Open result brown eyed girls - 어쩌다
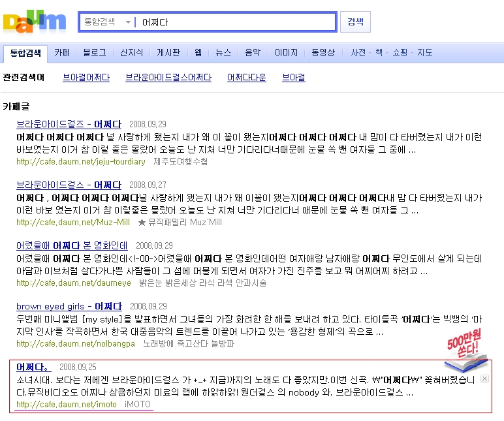 (x=69, y=306)
